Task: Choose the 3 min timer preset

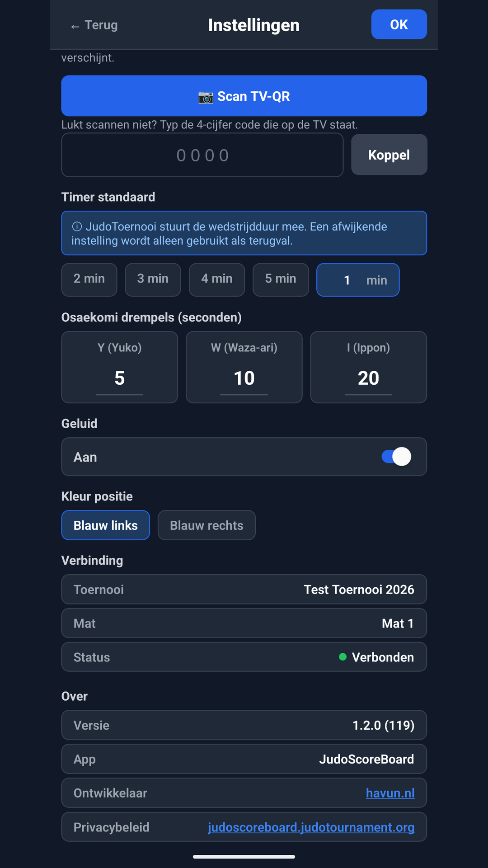Action: point(153,279)
